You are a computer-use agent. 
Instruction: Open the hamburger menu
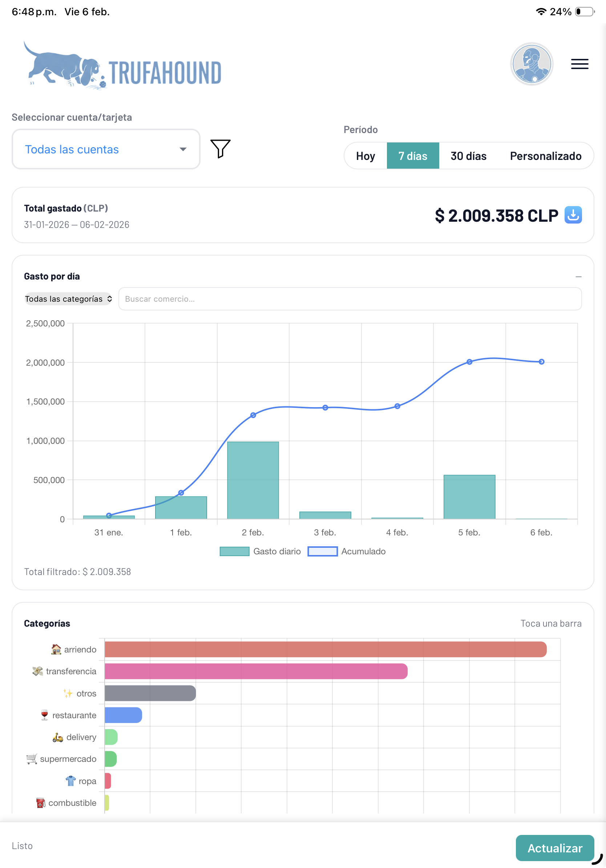579,64
